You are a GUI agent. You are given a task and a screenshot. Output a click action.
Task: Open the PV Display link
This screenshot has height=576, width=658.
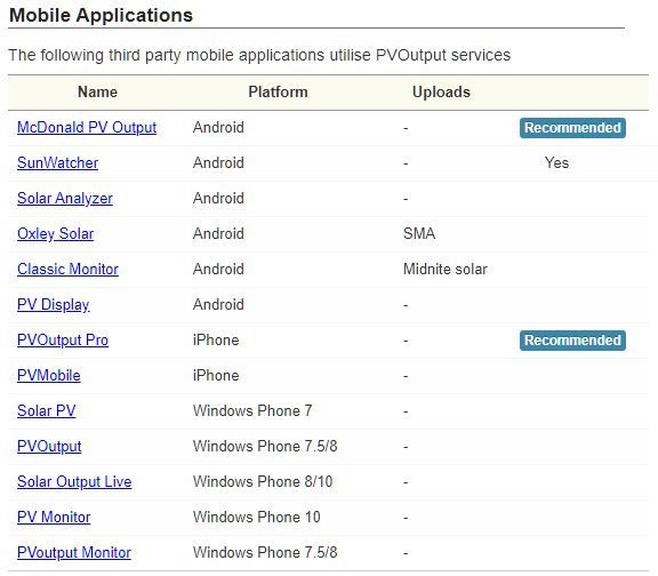tap(53, 305)
